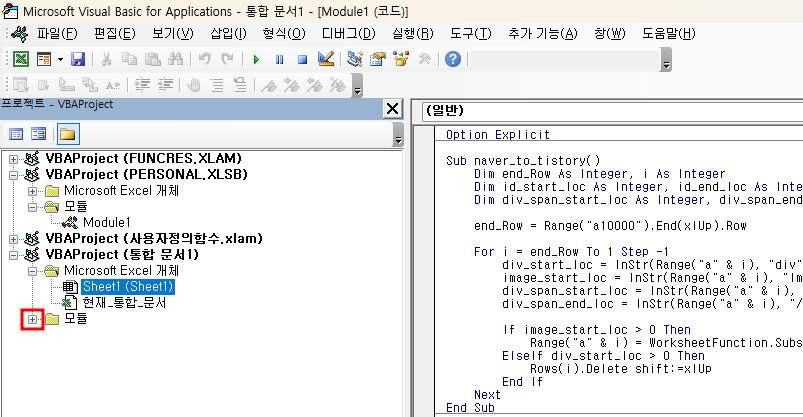Click the Break pause icon
Image resolution: width=803 pixels, height=417 pixels.
279,59
